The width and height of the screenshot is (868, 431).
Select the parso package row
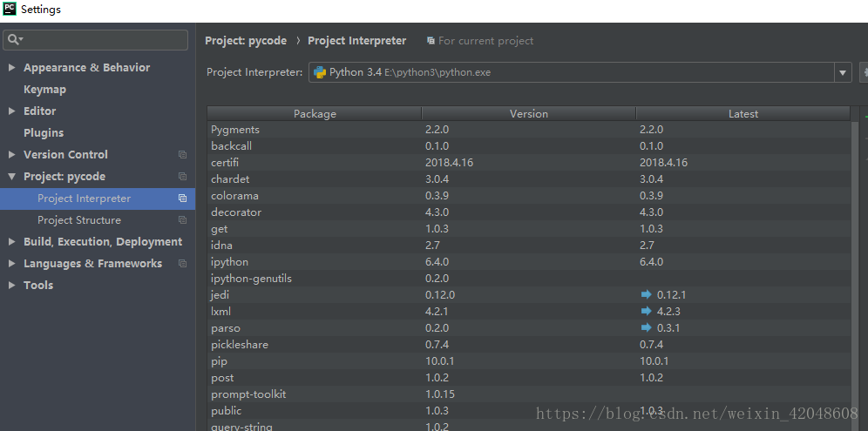(x=529, y=328)
